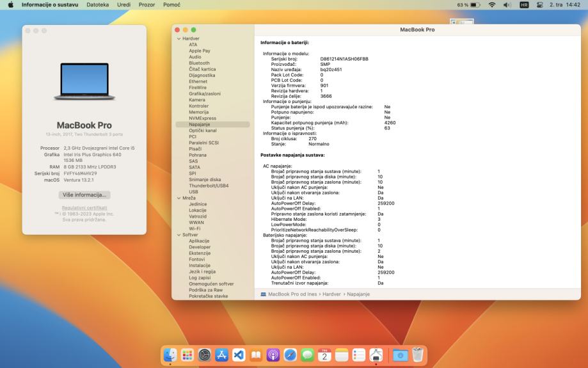
Task: Click the Više informacija button
Action: coord(84,195)
